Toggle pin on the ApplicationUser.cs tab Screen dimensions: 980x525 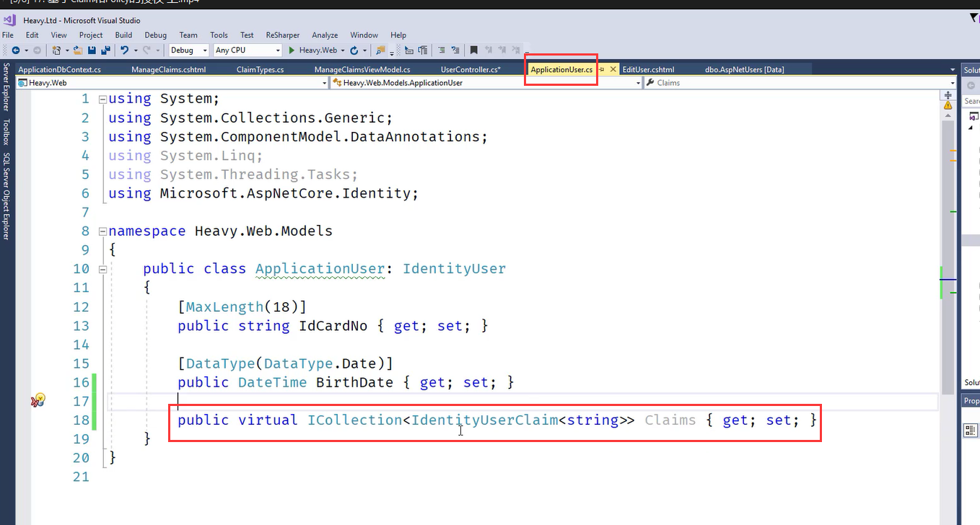point(602,69)
